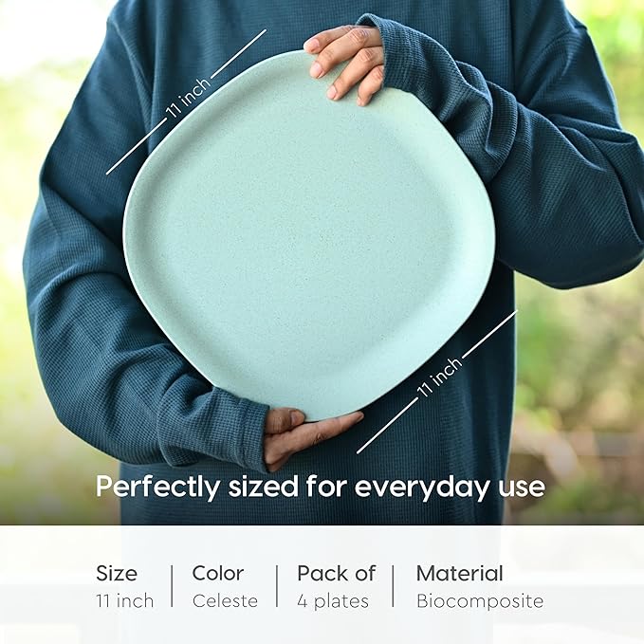Click the '11 inch' size value text

click(x=125, y=601)
